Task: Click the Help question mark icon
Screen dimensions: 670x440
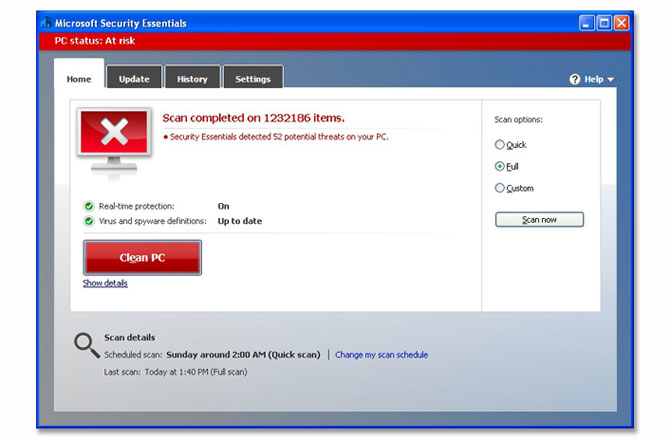Action: [x=575, y=79]
